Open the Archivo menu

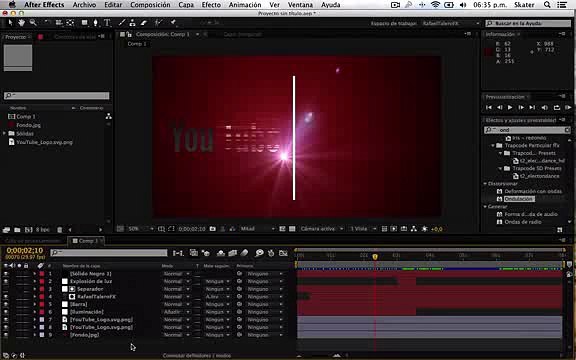tap(84, 5)
